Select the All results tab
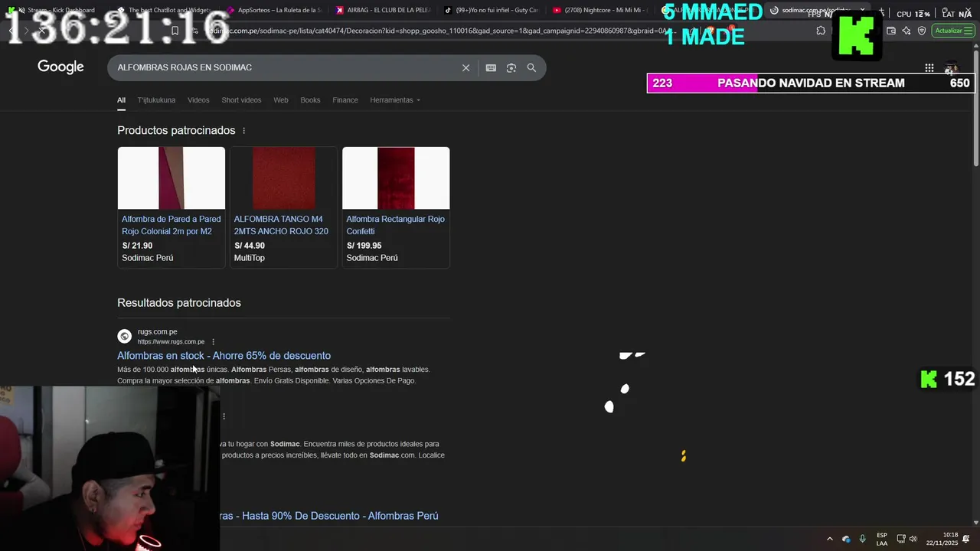 (x=121, y=100)
